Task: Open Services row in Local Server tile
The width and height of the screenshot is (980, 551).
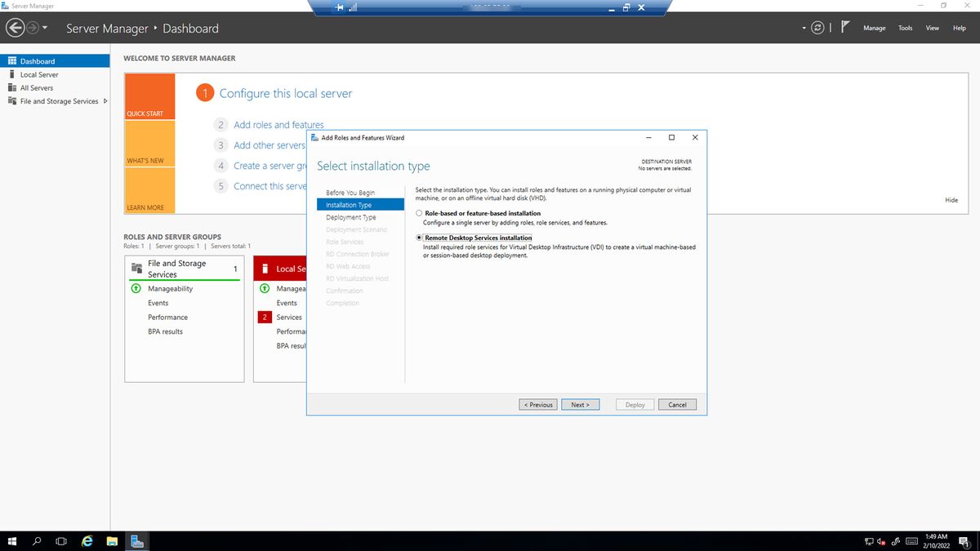Action: [x=289, y=317]
